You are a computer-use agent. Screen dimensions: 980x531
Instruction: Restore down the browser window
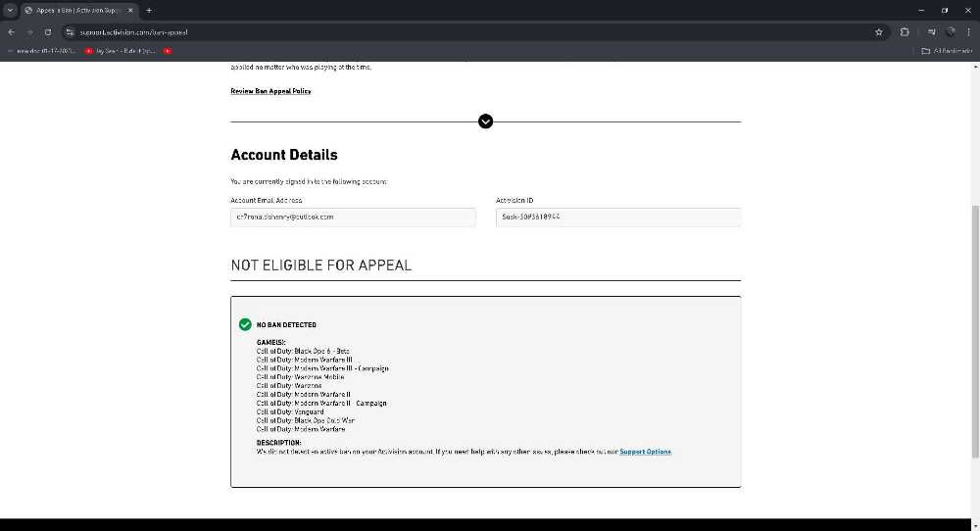[945, 11]
